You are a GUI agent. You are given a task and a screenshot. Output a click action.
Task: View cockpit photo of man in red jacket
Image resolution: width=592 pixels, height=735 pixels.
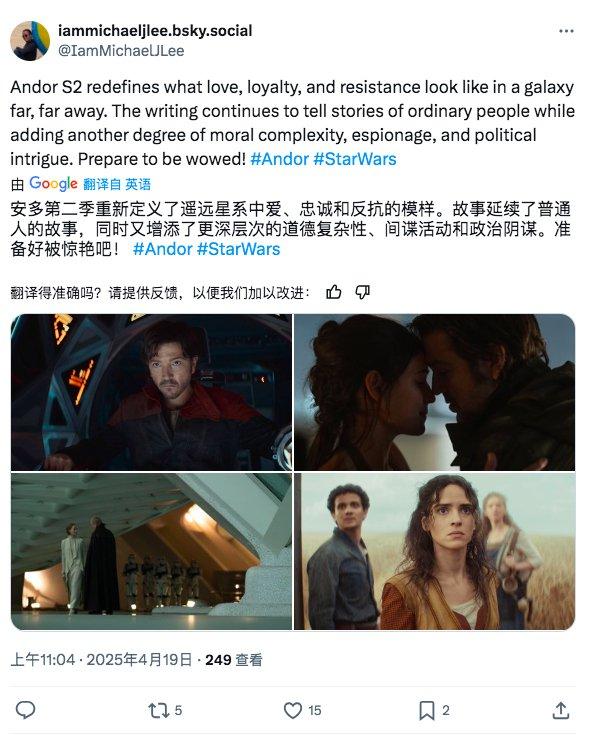(x=151, y=392)
